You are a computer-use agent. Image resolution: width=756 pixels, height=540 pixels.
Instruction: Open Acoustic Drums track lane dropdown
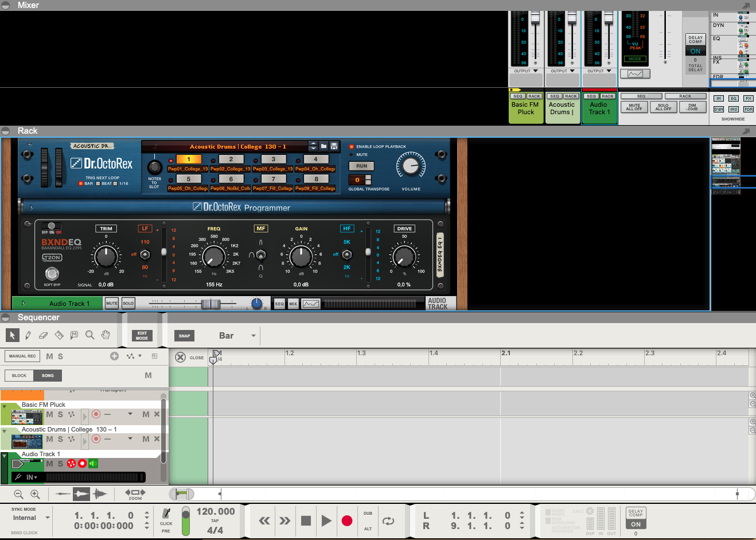click(130, 438)
